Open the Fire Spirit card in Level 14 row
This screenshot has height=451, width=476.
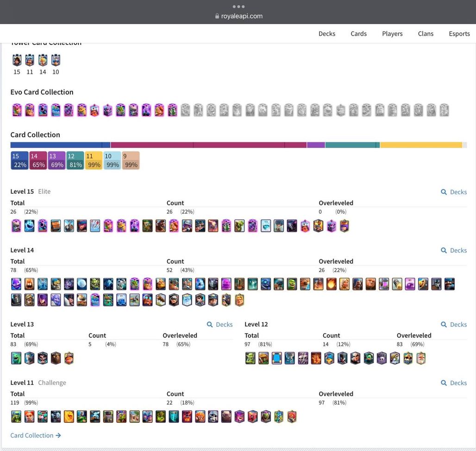[x=30, y=284]
